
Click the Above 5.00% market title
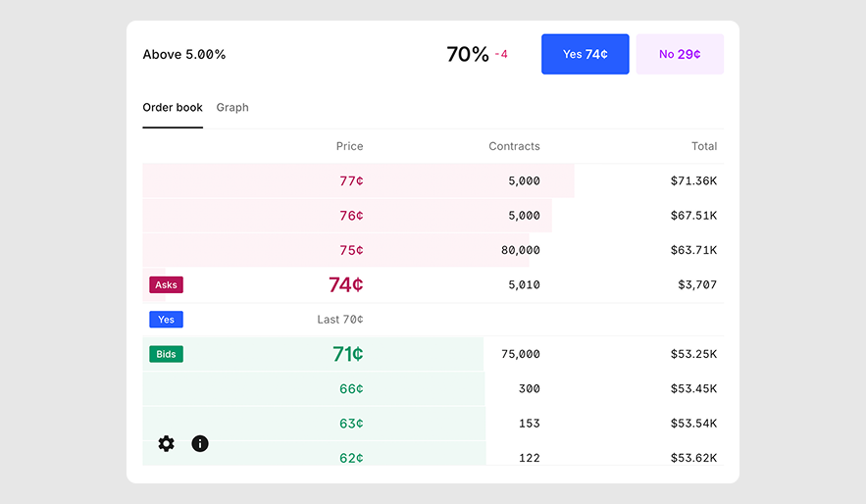pos(184,55)
